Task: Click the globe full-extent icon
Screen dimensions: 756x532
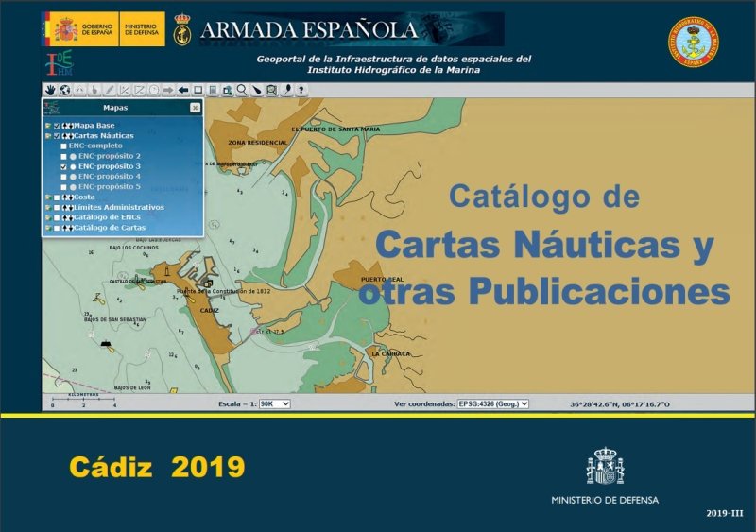Action: [x=65, y=90]
